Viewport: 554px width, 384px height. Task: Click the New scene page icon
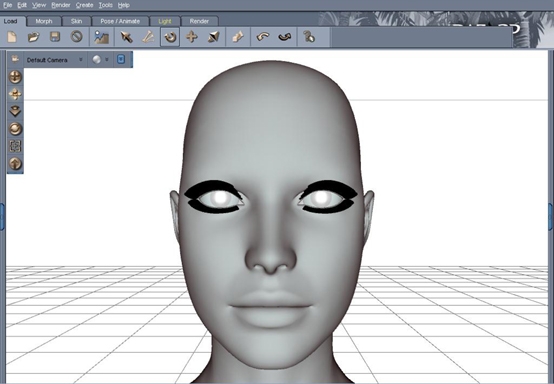12,37
